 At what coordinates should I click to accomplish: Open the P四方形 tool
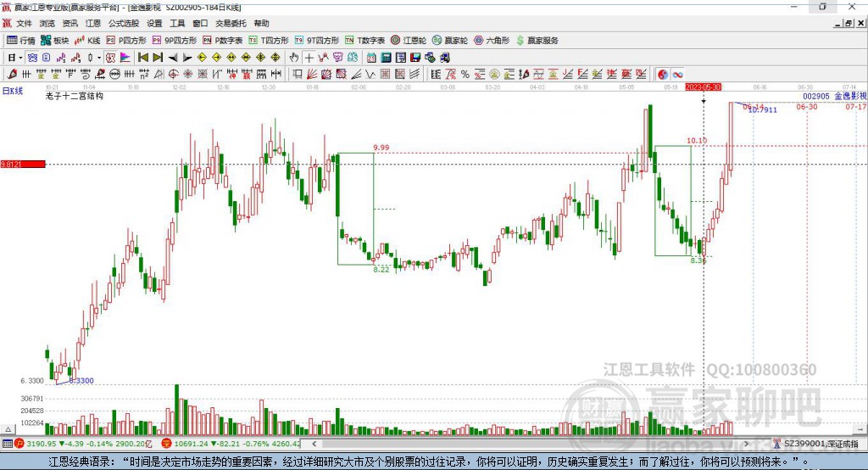coord(126,41)
